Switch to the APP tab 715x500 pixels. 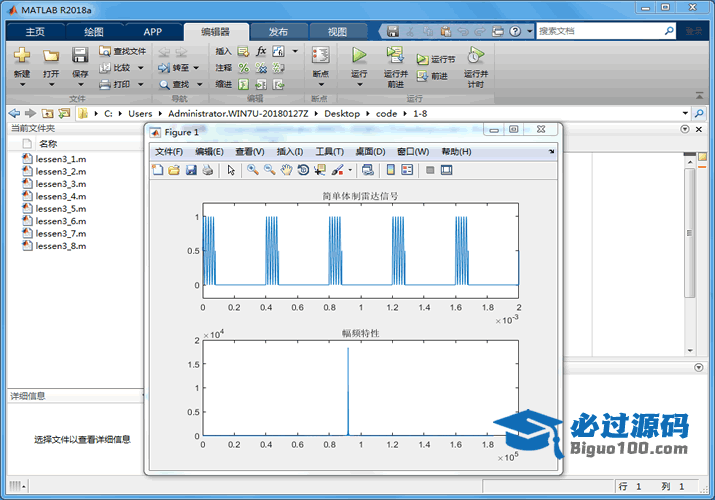point(153,32)
